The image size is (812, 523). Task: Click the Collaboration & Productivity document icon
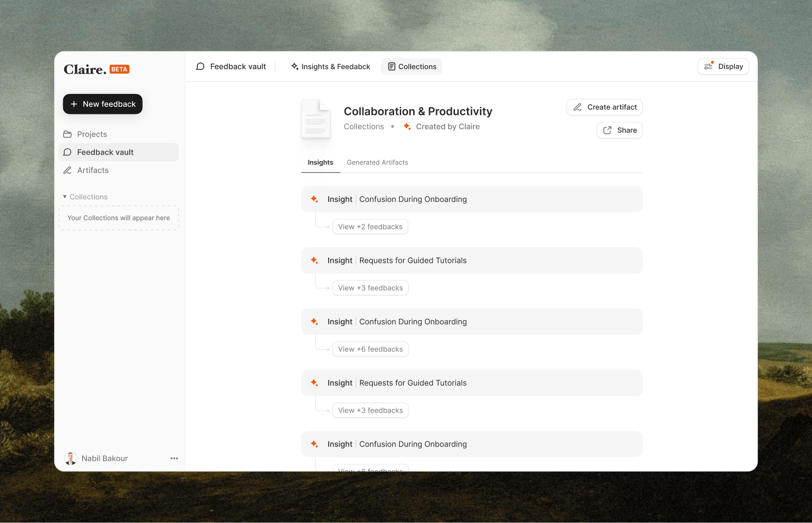[316, 119]
